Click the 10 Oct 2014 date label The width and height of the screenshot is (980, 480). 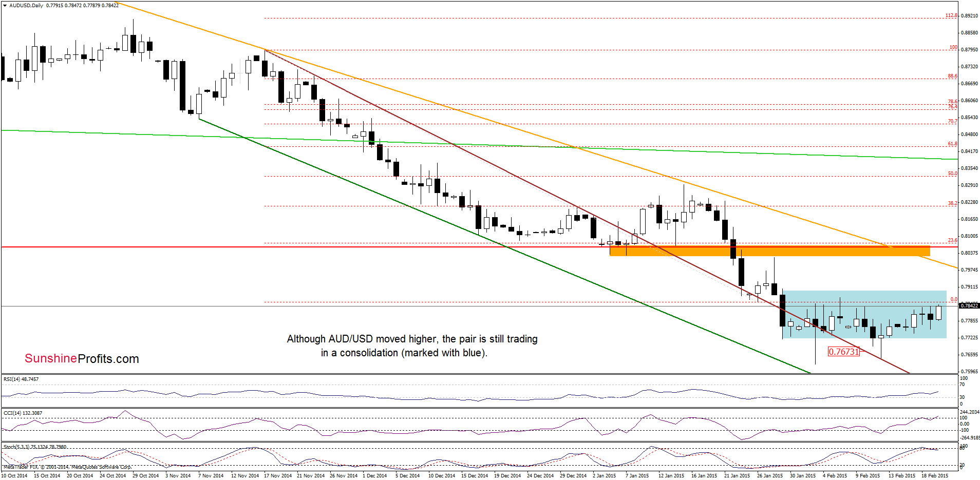[14, 476]
